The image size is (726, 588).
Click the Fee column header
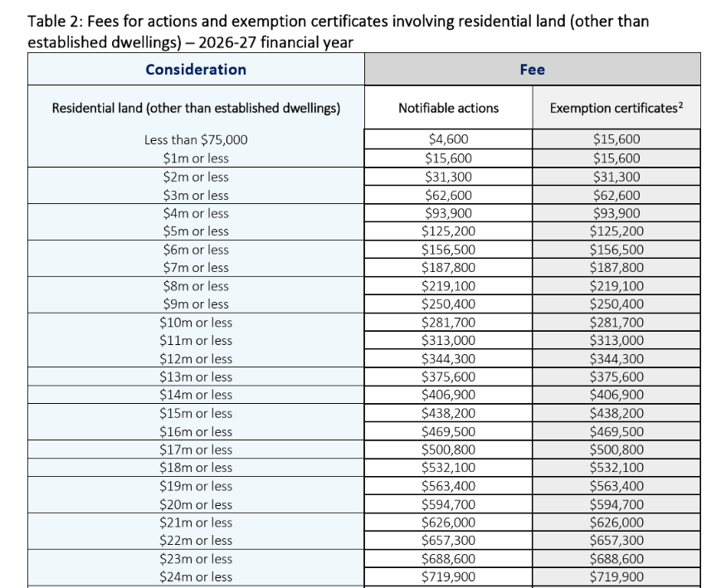533,70
